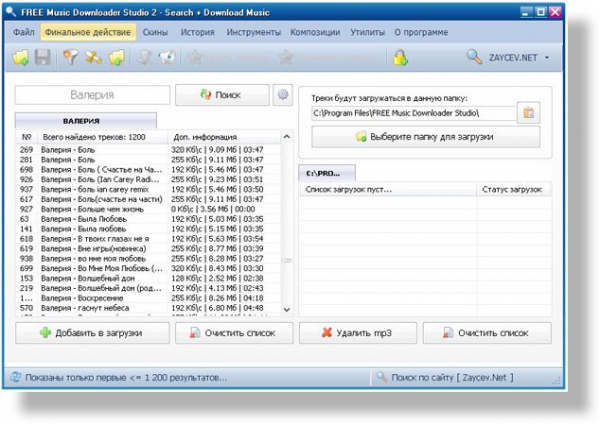Select track Валерия - Воскресение
The height and width of the screenshot is (424, 600).
pyautogui.click(x=148, y=298)
